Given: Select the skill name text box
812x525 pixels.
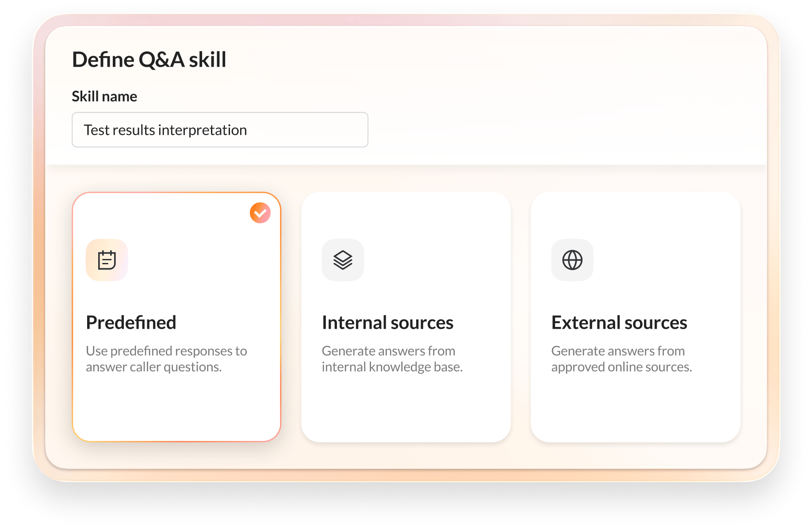Looking at the screenshot, I should click(x=220, y=129).
